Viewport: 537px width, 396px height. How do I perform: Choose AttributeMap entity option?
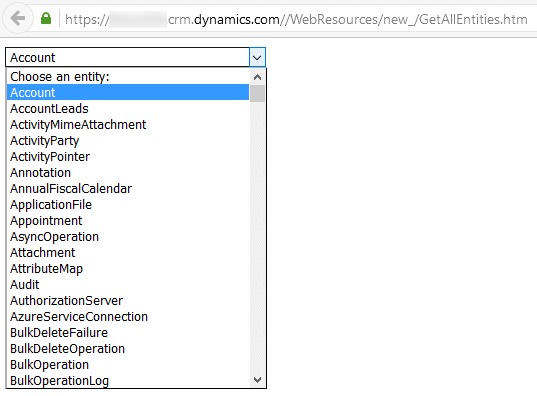pyautogui.click(x=128, y=269)
